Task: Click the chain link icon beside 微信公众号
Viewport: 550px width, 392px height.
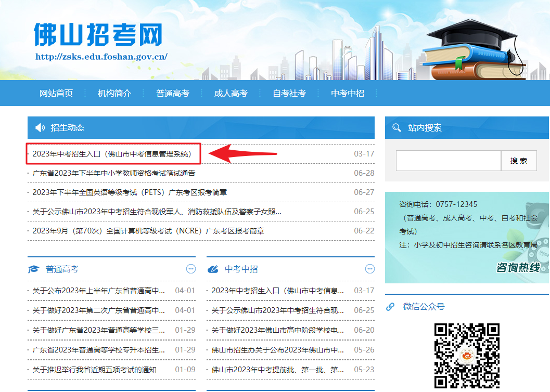Action: pyautogui.click(x=390, y=307)
